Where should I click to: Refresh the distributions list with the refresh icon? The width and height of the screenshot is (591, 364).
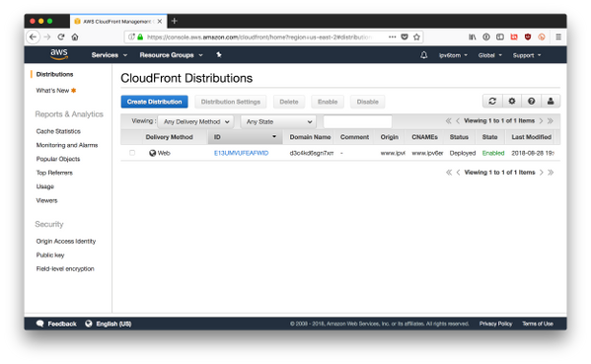point(492,101)
